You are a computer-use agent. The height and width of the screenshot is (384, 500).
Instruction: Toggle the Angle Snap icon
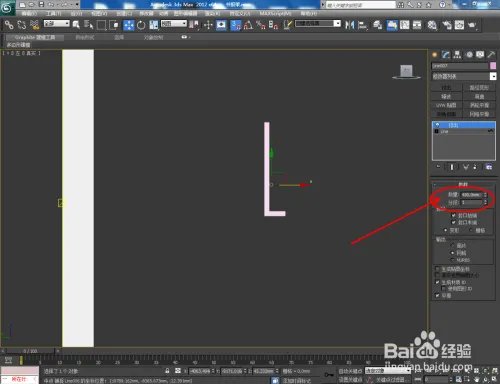[248, 25]
